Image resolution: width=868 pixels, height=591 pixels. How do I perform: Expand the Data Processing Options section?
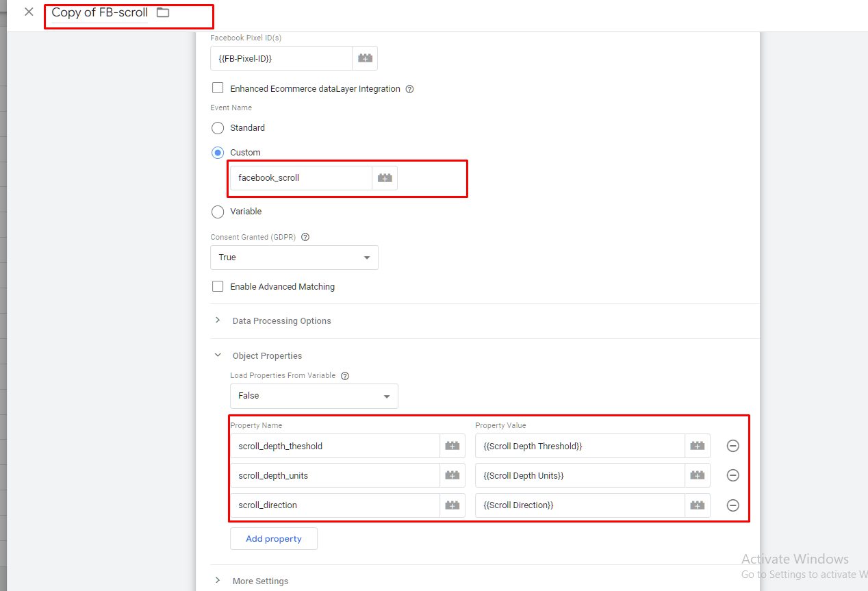click(x=281, y=320)
